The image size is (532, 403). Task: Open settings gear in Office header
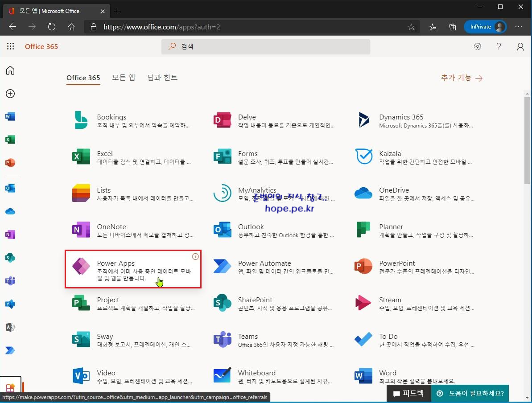click(478, 46)
